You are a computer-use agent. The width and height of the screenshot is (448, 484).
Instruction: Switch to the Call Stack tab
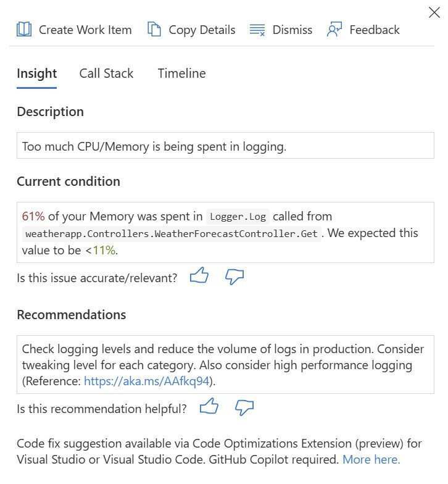click(106, 73)
